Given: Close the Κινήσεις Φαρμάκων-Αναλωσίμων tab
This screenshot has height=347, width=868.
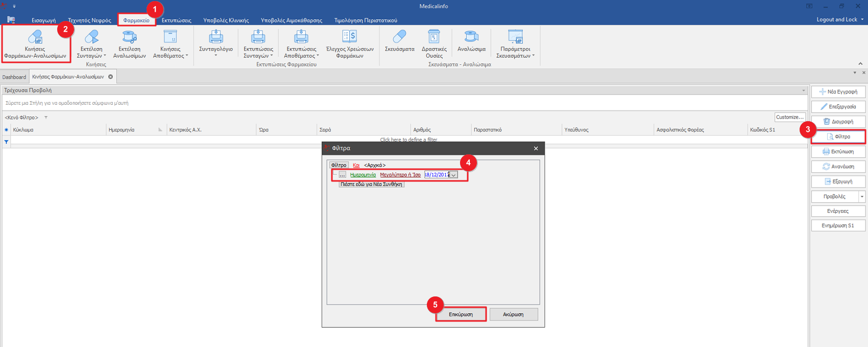Looking at the screenshot, I should (110, 77).
